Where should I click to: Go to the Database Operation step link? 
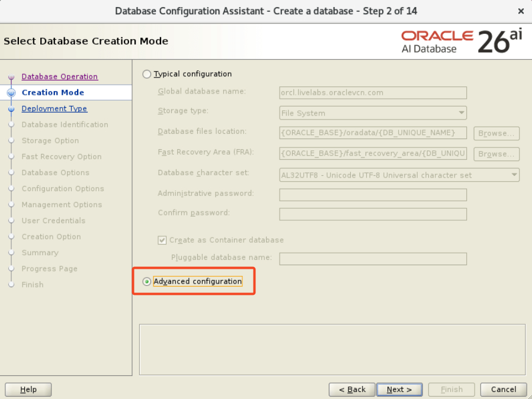point(59,76)
